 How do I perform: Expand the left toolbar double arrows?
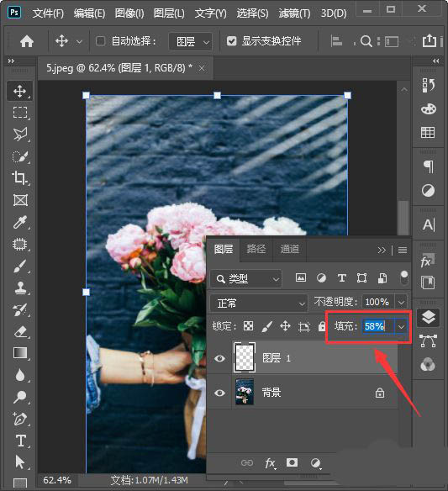[x=11, y=61]
